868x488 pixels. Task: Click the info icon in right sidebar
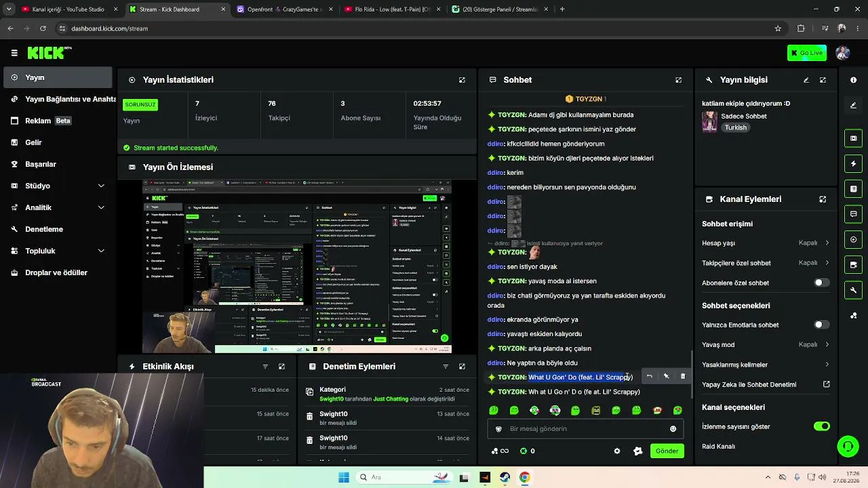coord(853,80)
